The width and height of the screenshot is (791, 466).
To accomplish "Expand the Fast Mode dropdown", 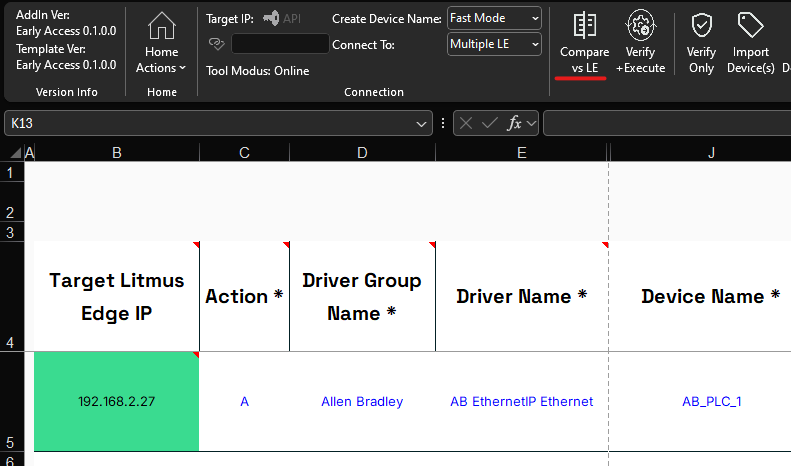I will click(494, 18).
